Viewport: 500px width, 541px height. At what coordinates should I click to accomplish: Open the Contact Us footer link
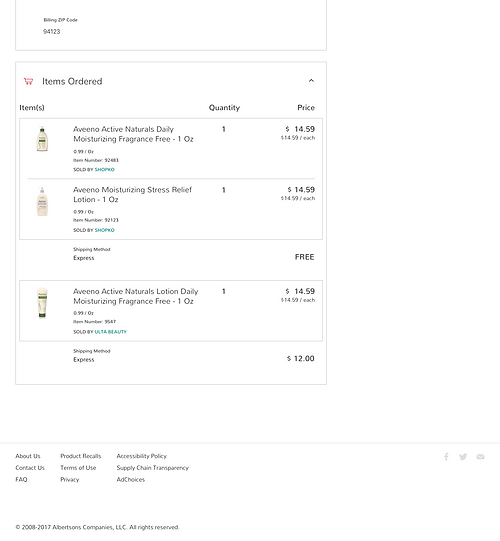[30, 468]
